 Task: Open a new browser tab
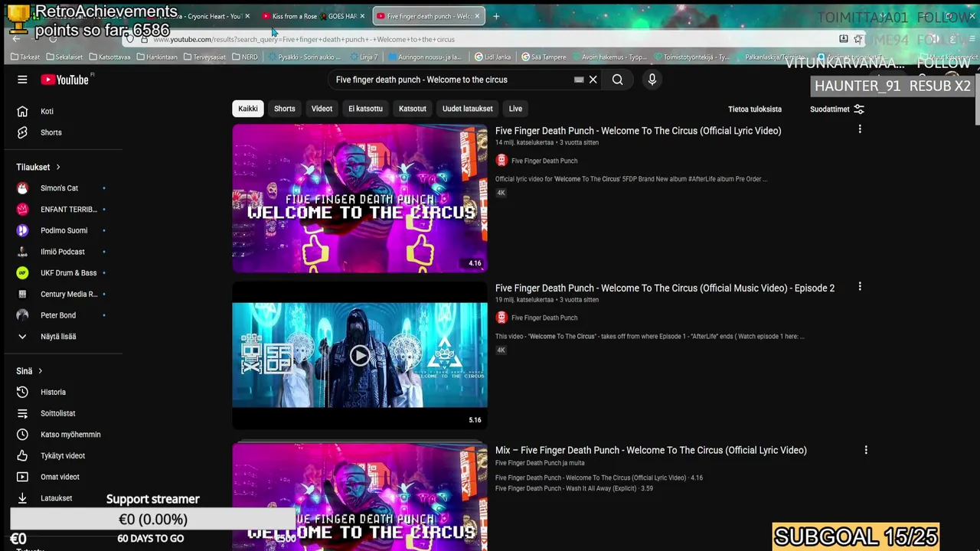coord(496,16)
